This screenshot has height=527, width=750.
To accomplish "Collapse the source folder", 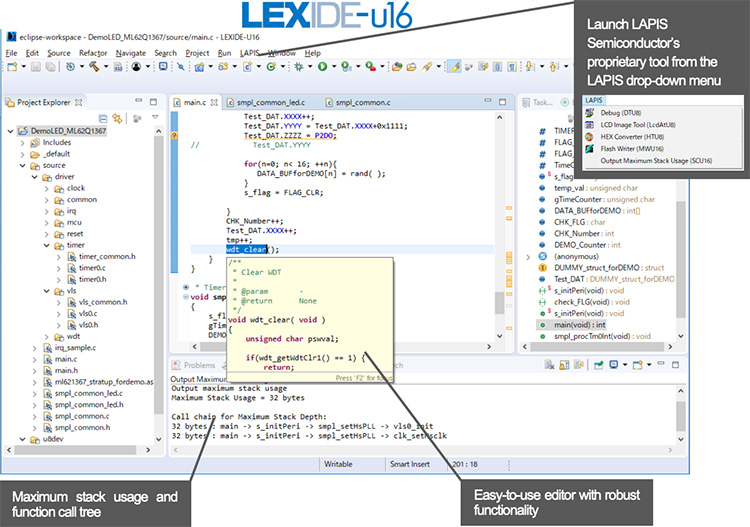I will click(22, 165).
